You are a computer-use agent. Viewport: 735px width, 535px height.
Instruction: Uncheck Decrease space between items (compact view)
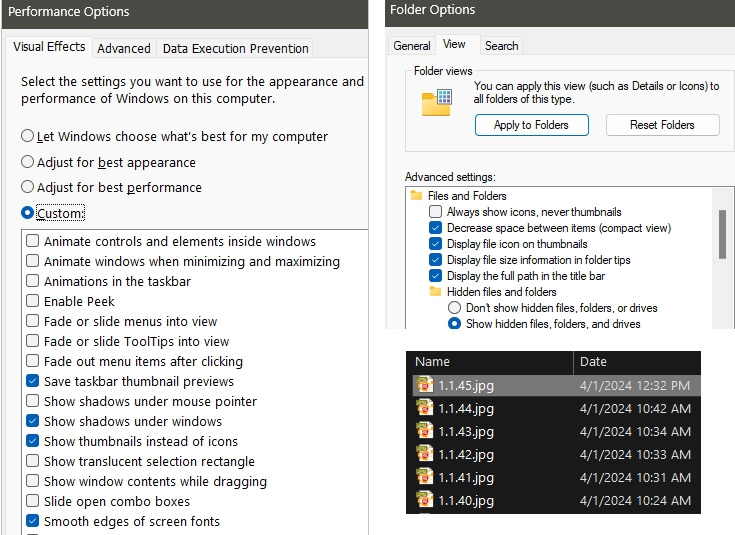(x=435, y=227)
